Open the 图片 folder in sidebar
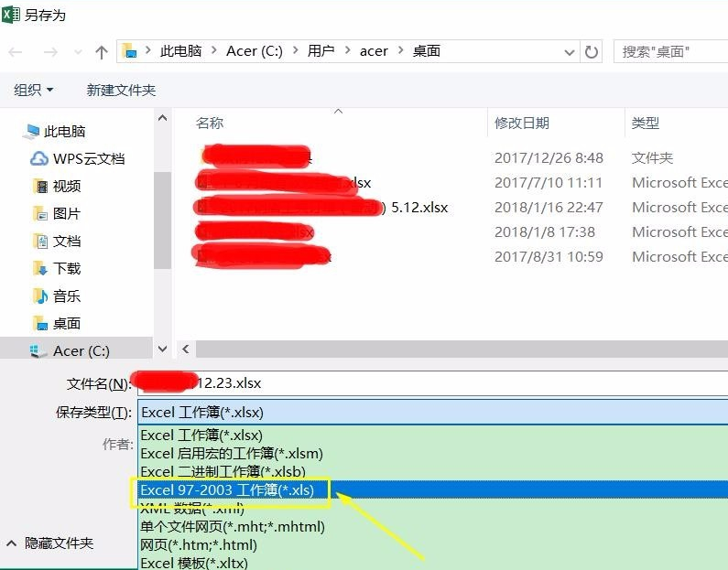 pos(66,213)
